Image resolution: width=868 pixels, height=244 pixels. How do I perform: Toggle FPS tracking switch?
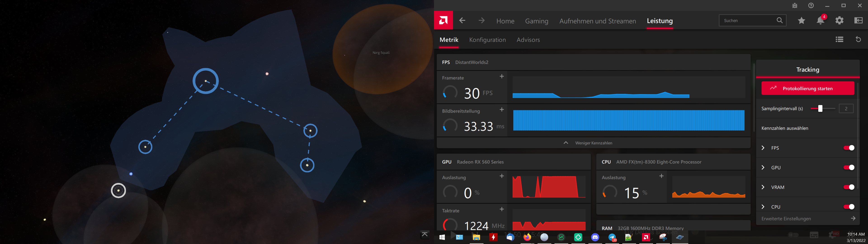pyautogui.click(x=849, y=148)
